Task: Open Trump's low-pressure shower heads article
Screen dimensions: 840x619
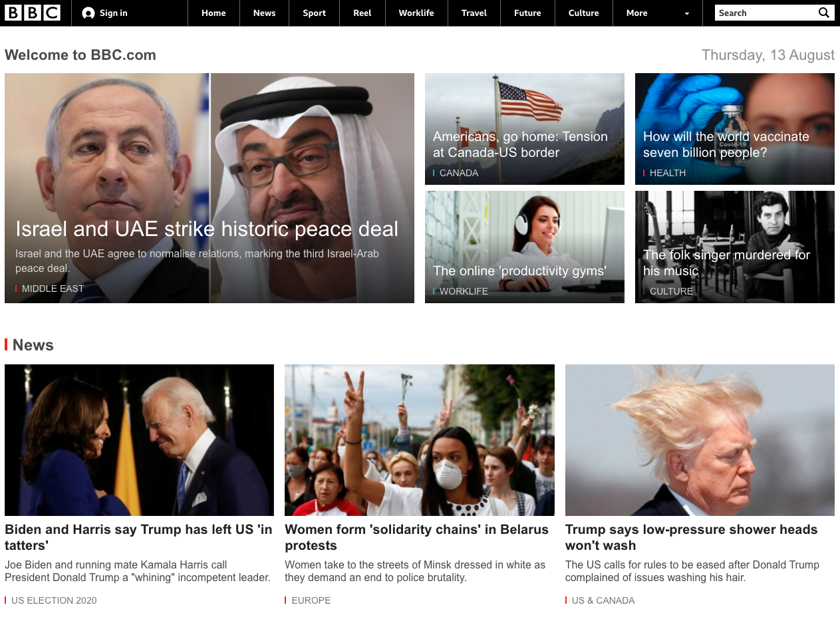Action: click(x=691, y=537)
